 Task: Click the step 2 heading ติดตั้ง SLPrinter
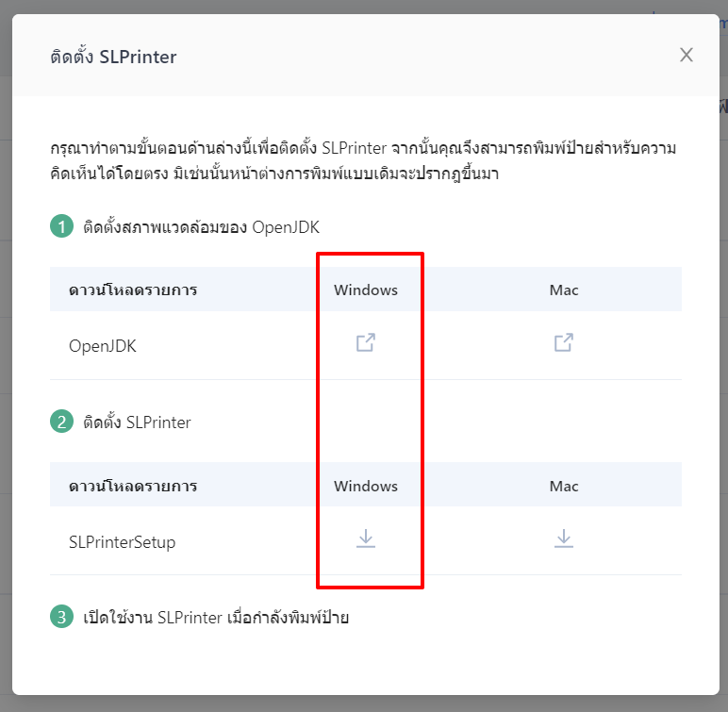point(137,422)
